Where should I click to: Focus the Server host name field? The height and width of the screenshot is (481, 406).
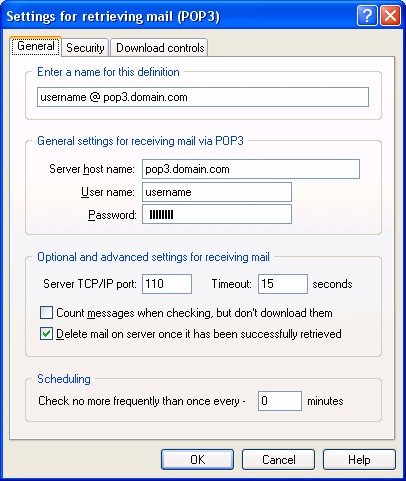pos(251,169)
